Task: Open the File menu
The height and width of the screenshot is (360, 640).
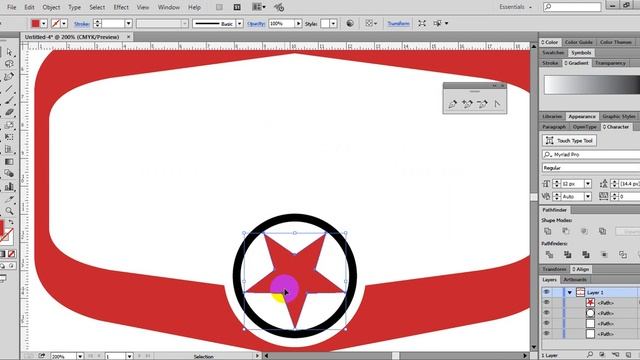Action: pos(11,7)
